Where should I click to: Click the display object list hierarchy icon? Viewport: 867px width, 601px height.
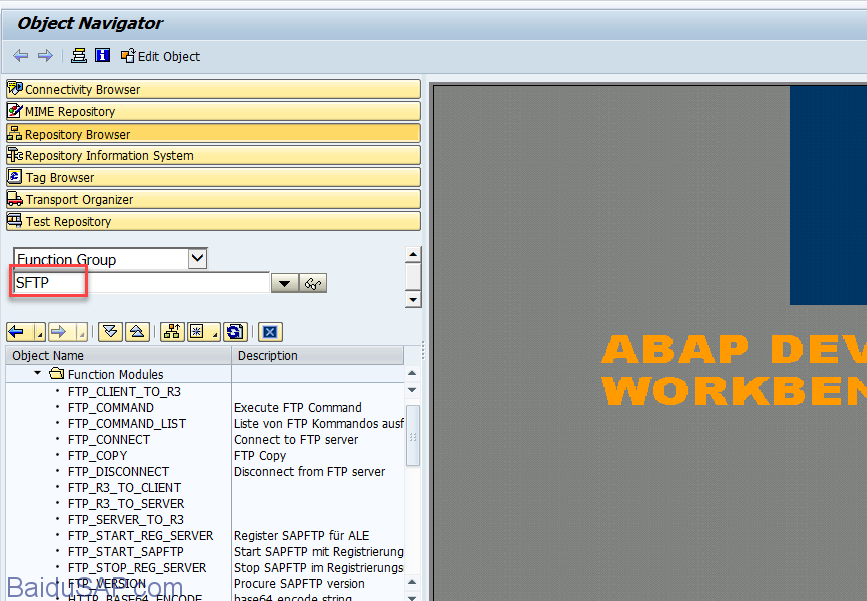coord(171,332)
